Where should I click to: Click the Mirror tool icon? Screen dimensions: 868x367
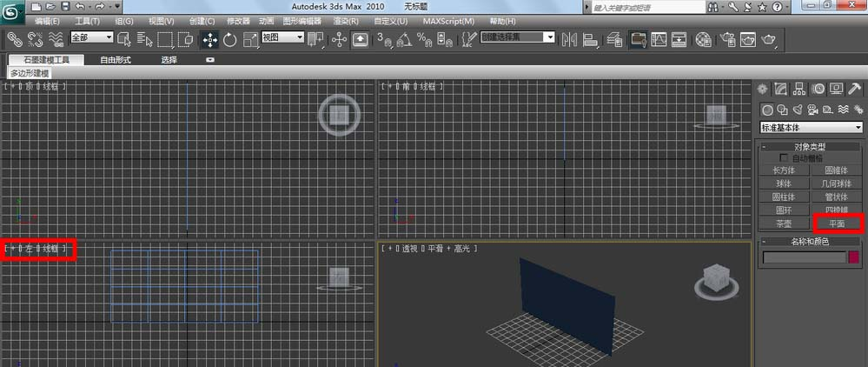[569, 39]
